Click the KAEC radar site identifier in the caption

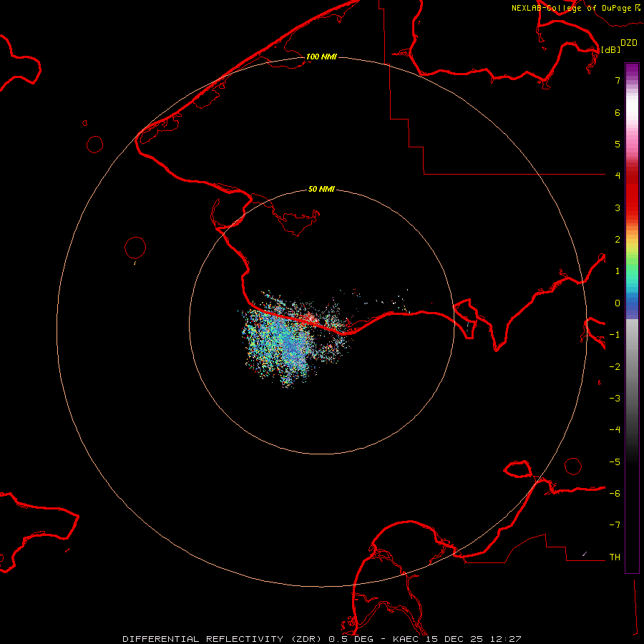pos(406,639)
